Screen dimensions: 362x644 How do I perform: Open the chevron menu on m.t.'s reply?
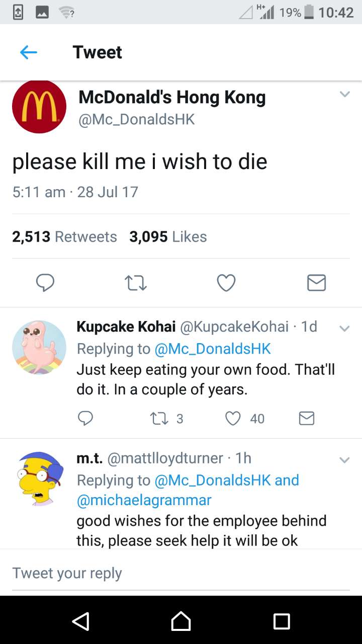click(x=344, y=460)
